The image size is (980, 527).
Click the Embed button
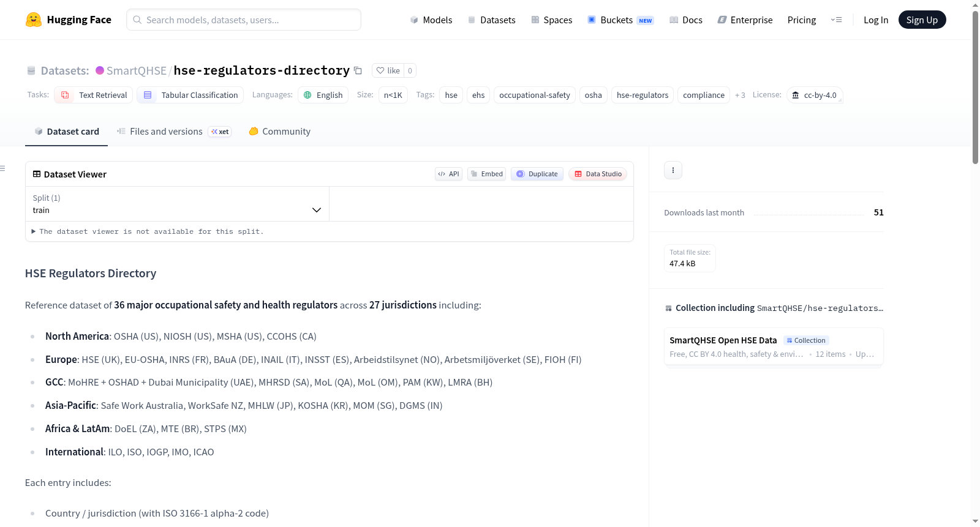[x=486, y=174]
